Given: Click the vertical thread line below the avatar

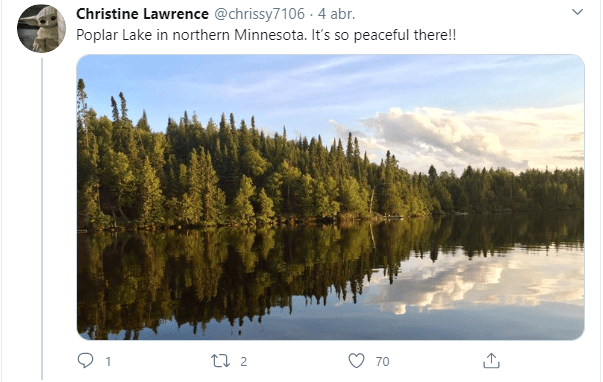Looking at the screenshot, I should (x=42, y=219).
